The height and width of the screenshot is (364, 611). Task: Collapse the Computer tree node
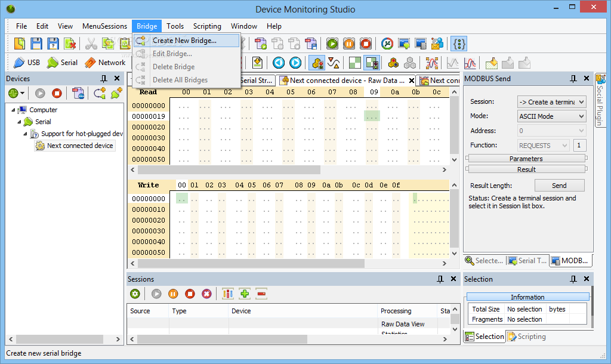tap(13, 110)
